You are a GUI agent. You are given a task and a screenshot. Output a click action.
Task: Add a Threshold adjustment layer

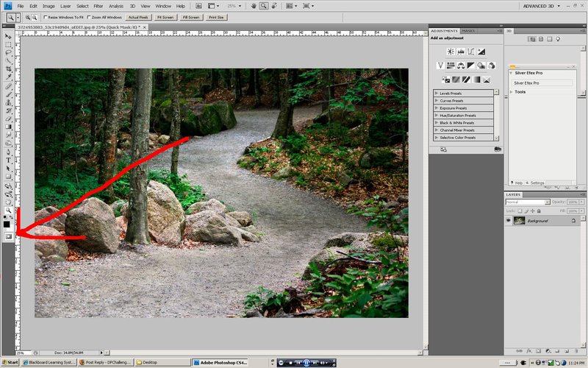pyautogui.click(x=466, y=79)
